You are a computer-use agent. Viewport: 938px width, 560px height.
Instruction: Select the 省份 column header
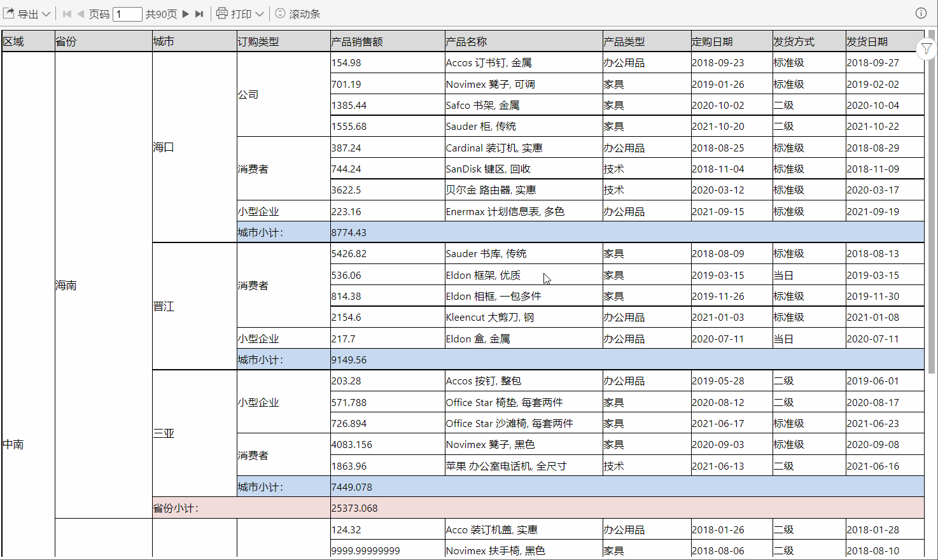pos(104,41)
